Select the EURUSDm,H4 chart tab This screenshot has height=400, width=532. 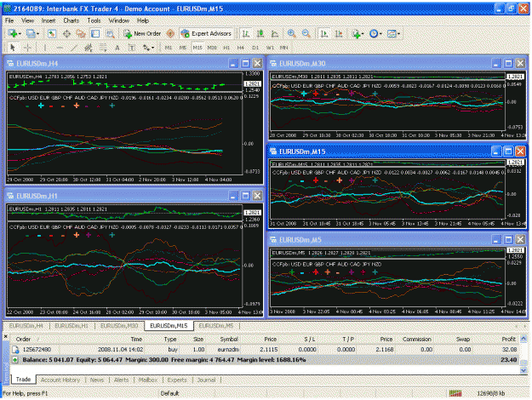tap(26, 326)
